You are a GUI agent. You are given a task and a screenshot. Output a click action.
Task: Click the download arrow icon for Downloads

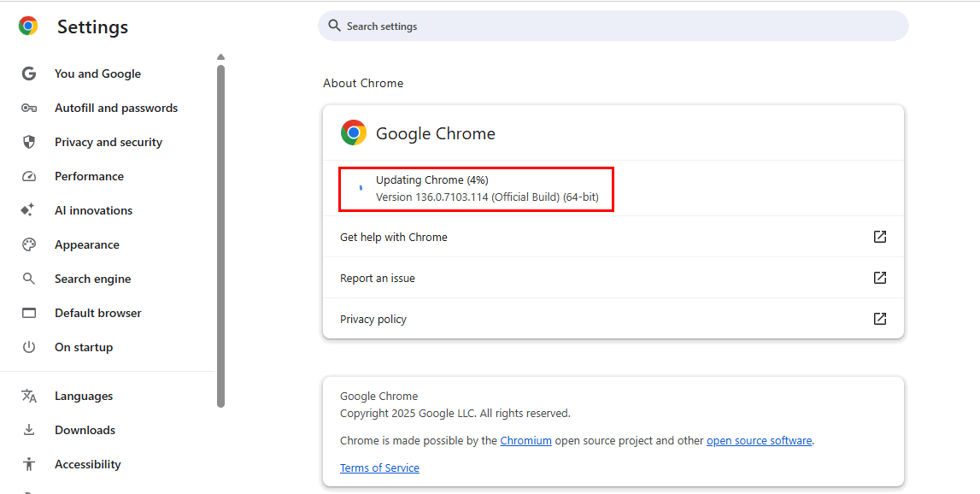coord(29,430)
